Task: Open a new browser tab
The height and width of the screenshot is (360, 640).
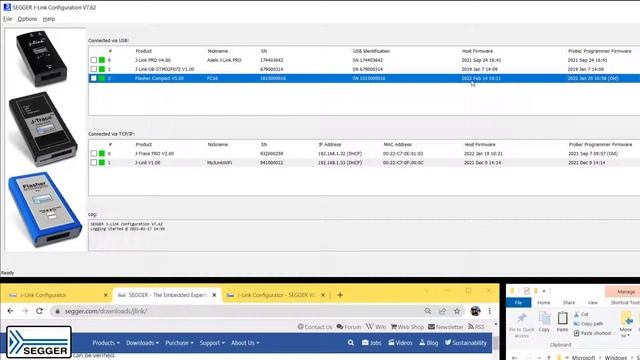Action: tap(340, 295)
